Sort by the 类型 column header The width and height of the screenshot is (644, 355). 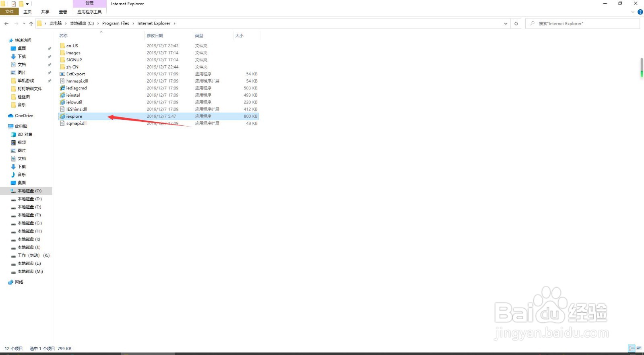213,35
